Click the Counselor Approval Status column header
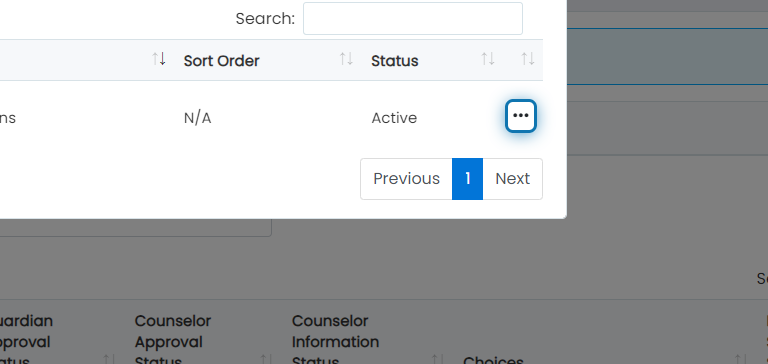This screenshot has width=768, height=364. tap(173, 341)
